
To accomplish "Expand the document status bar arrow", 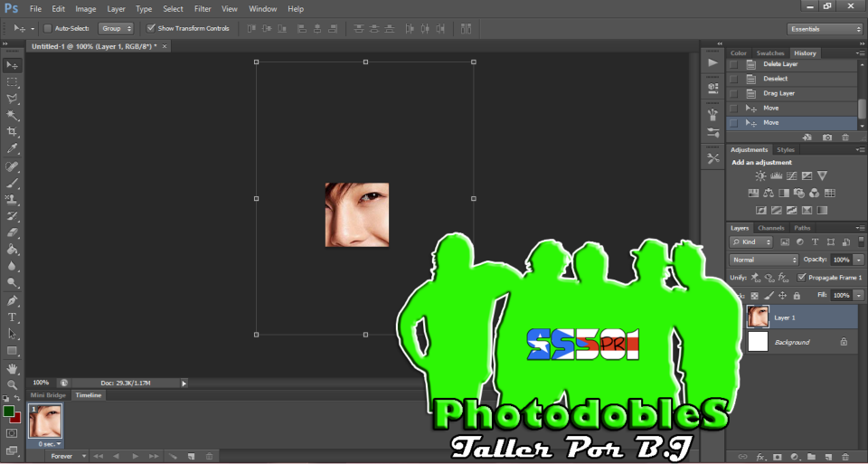I will (184, 383).
